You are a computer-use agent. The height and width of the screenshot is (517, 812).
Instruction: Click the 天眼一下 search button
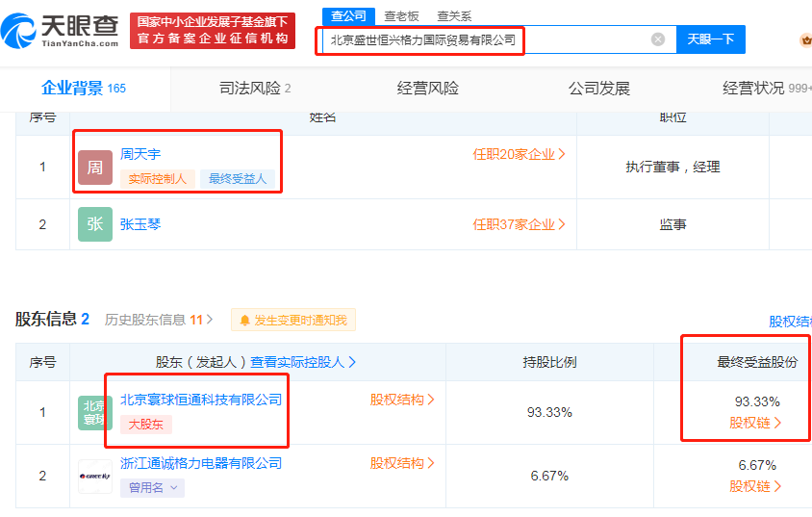[x=710, y=39]
